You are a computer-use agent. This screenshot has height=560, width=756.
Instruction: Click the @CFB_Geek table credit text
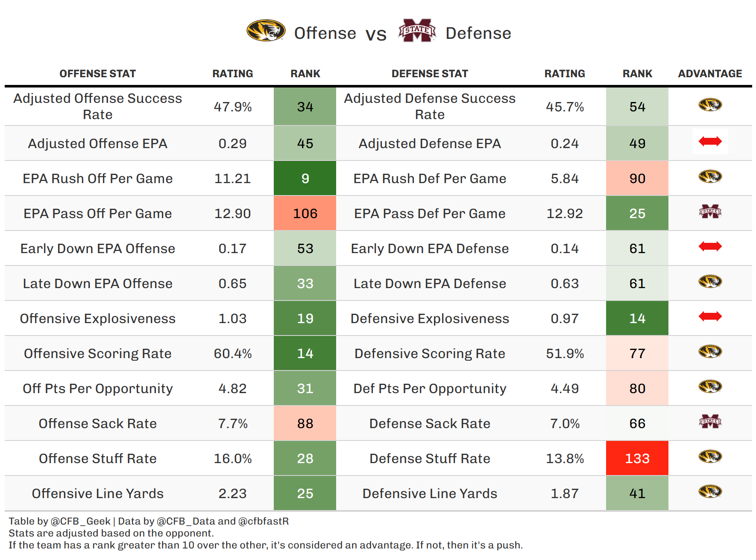click(80, 521)
